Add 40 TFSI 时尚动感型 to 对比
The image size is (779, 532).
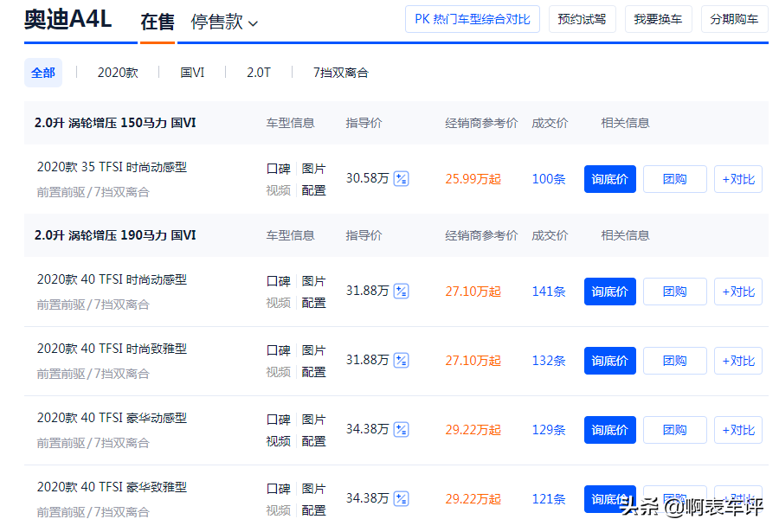coord(737,292)
